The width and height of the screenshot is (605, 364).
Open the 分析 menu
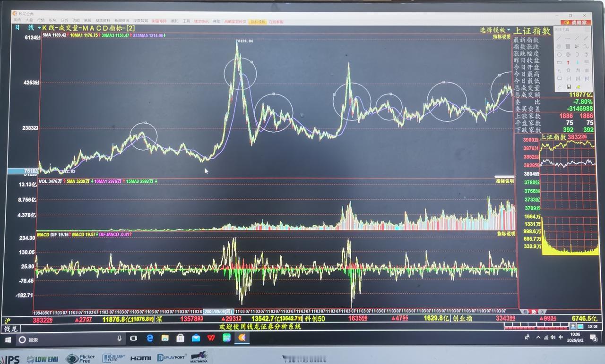[64, 20]
